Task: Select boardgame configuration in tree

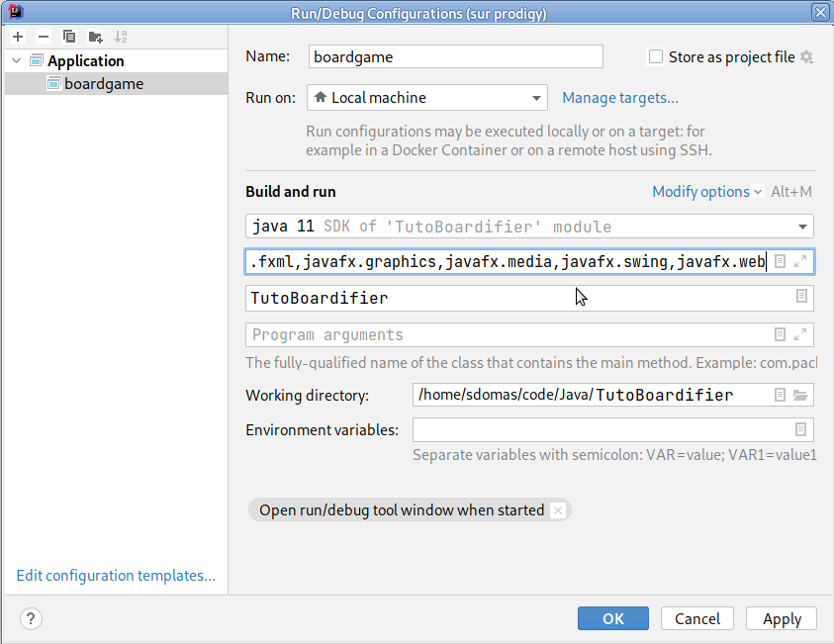Action: point(103,84)
